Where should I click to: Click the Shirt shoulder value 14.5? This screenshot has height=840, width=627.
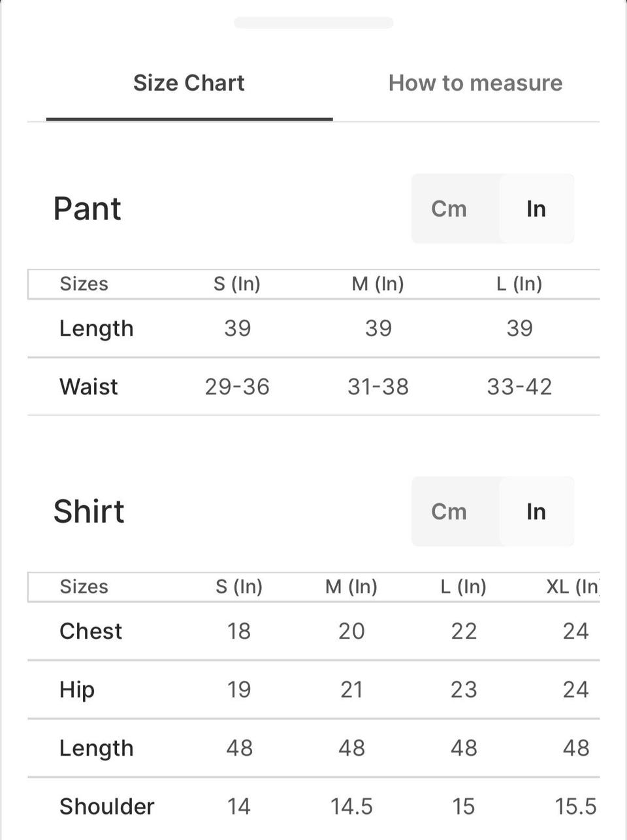pos(351,807)
